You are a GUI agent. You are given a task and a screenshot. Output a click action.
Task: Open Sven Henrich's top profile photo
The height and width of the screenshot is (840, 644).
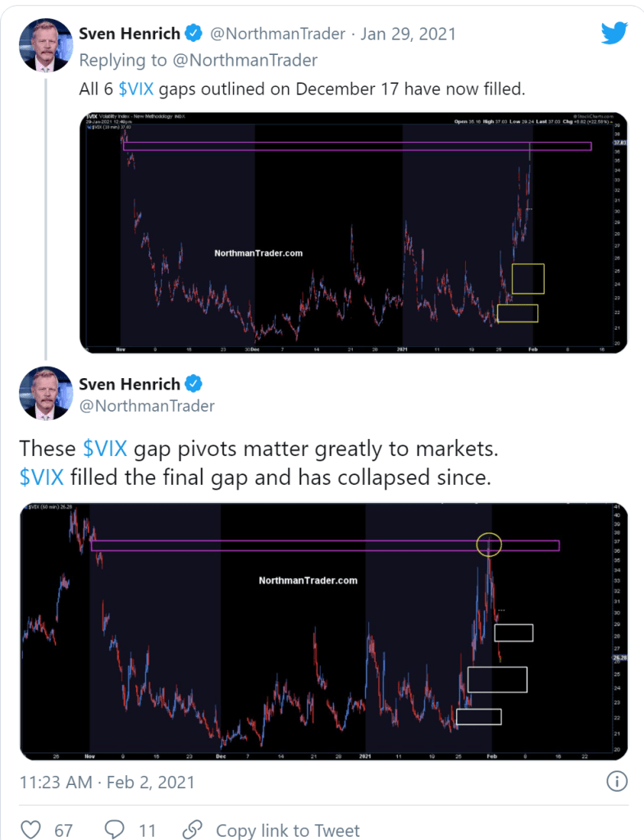coord(47,44)
